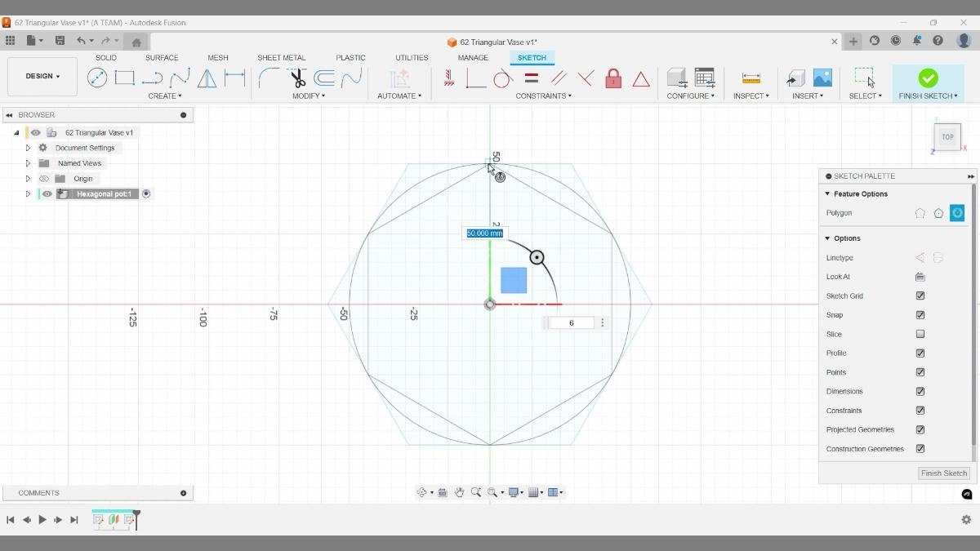Screen dimensions: 980x551
Task: Open the SHEET METAL tab
Action: (281, 57)
